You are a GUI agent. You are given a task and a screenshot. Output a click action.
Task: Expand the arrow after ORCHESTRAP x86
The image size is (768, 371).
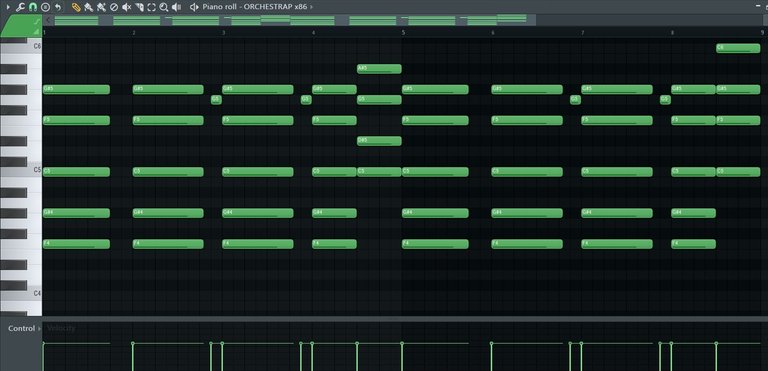(312, 7)
